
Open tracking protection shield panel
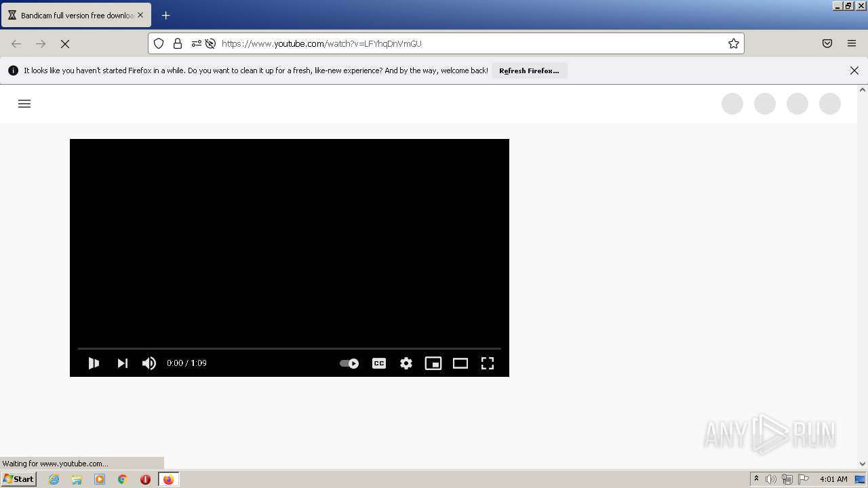(x=159, y=43)
